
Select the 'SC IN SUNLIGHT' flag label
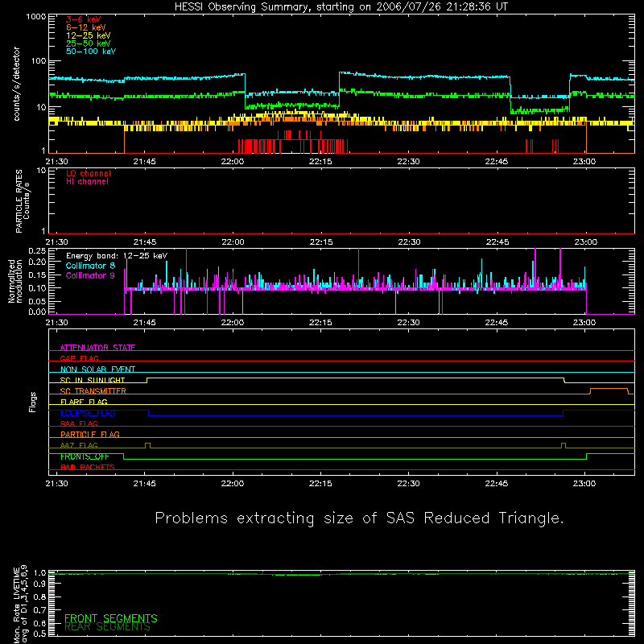pyautogui.click(x=93, y=380)
